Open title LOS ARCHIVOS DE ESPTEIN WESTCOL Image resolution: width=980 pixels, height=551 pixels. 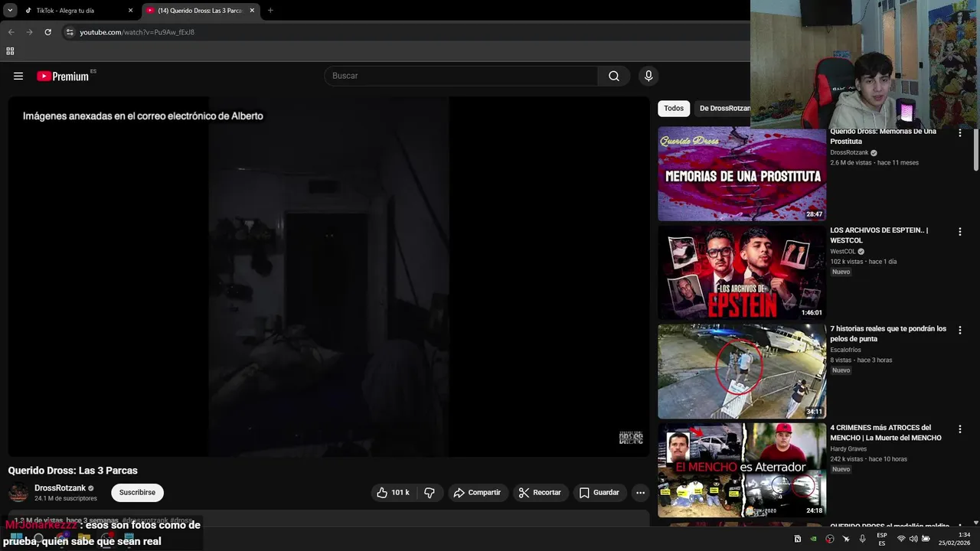coord(879,235)
